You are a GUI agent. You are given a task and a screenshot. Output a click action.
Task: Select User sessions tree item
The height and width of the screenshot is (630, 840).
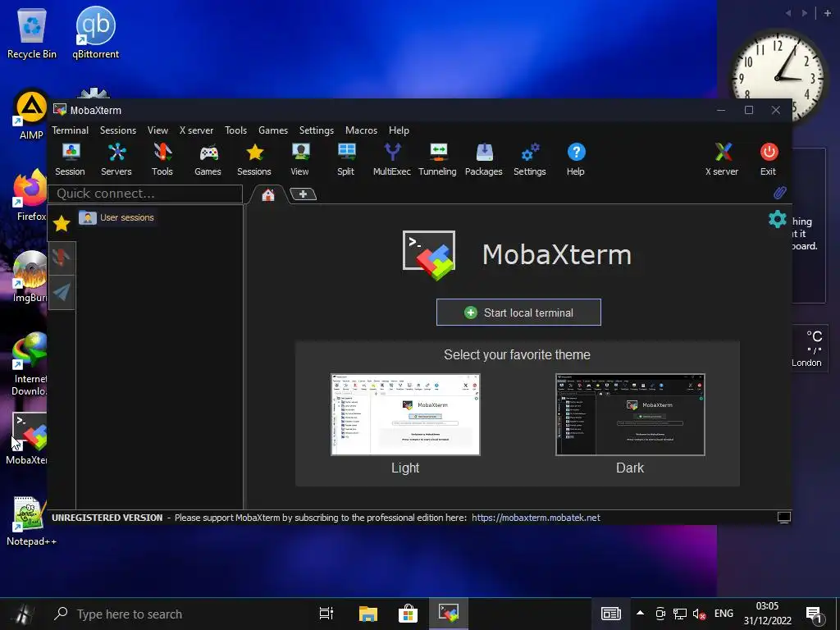(x=116, y=217)
